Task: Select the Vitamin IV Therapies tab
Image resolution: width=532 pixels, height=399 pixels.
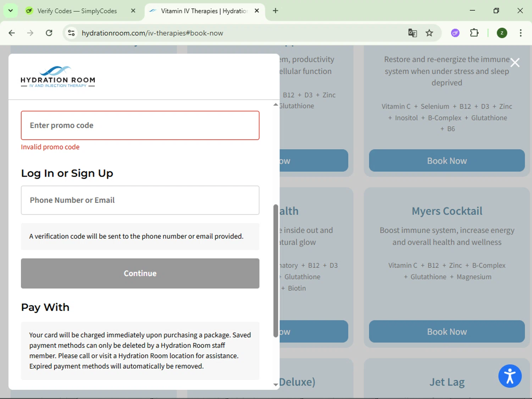Action: [x=204, y=11]
